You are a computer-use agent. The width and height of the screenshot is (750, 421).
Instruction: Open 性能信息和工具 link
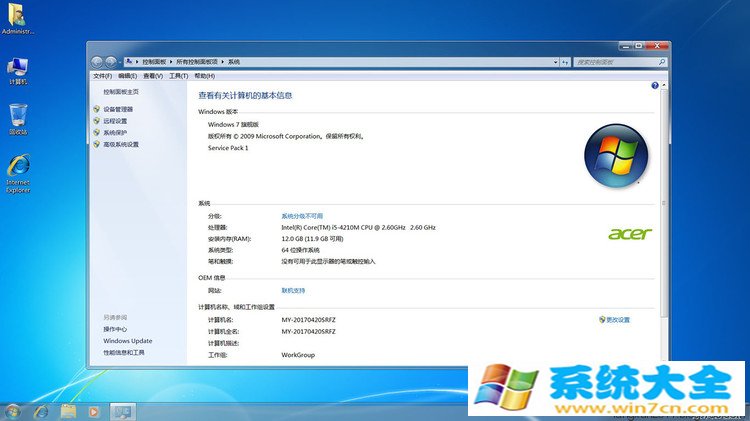[x=124, y=353]
